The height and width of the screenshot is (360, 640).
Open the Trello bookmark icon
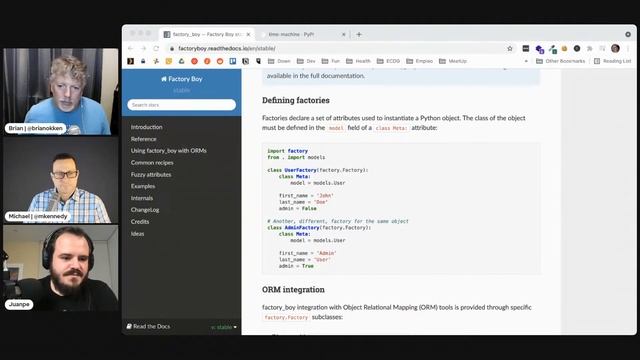coord(233,61)
